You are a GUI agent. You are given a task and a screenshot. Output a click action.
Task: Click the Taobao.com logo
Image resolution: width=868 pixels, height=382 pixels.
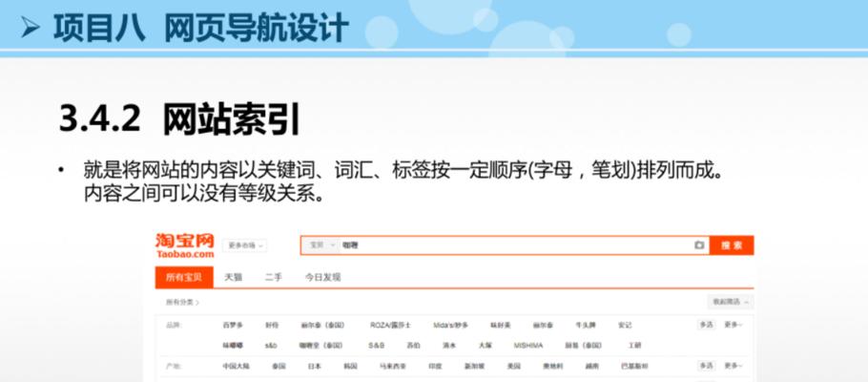[184, 246]
